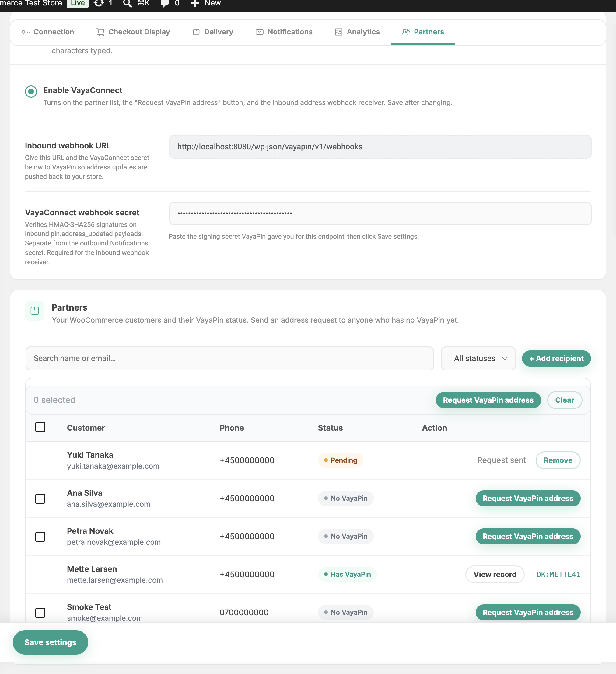Click the box icon on Delivery tab
Viewport: 616px width, 674px height.
(196, 32)
